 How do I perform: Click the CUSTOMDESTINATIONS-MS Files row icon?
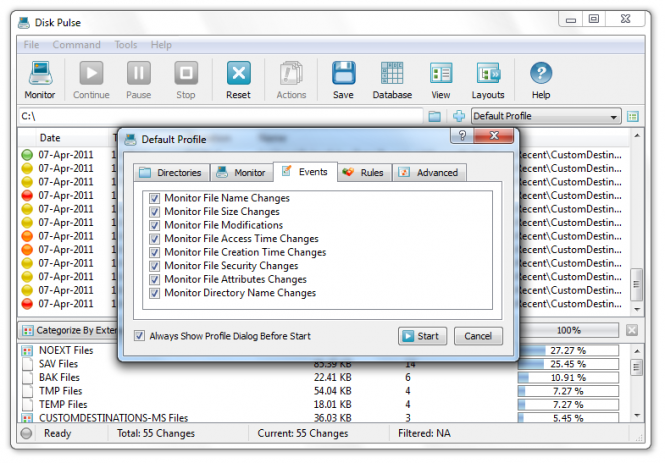(x=27, y=418)
